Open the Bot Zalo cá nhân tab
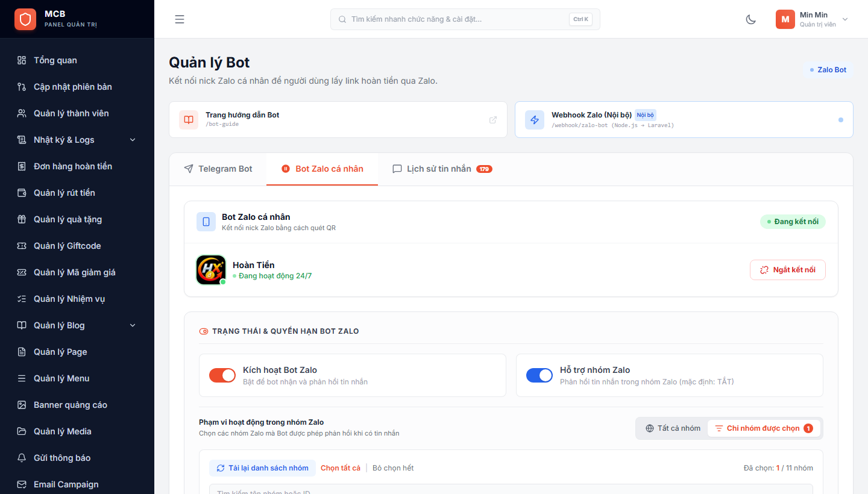This screenshot has width=868, height=494. tap(322, 169)
